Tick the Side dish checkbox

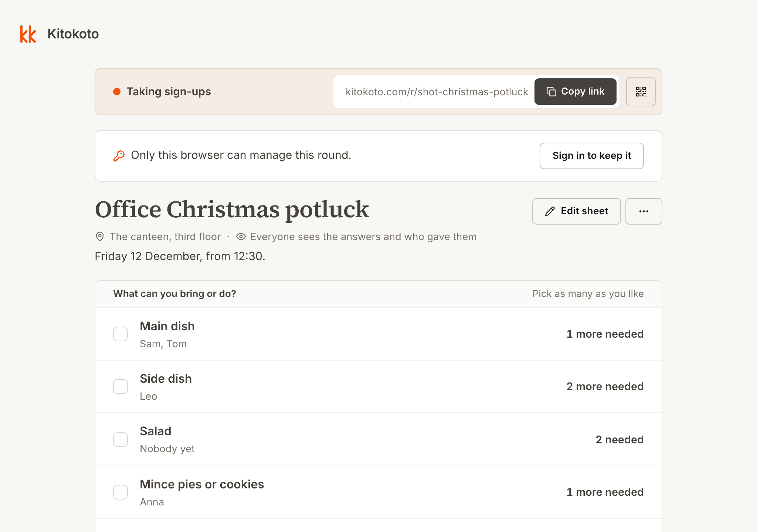[120, 386]
